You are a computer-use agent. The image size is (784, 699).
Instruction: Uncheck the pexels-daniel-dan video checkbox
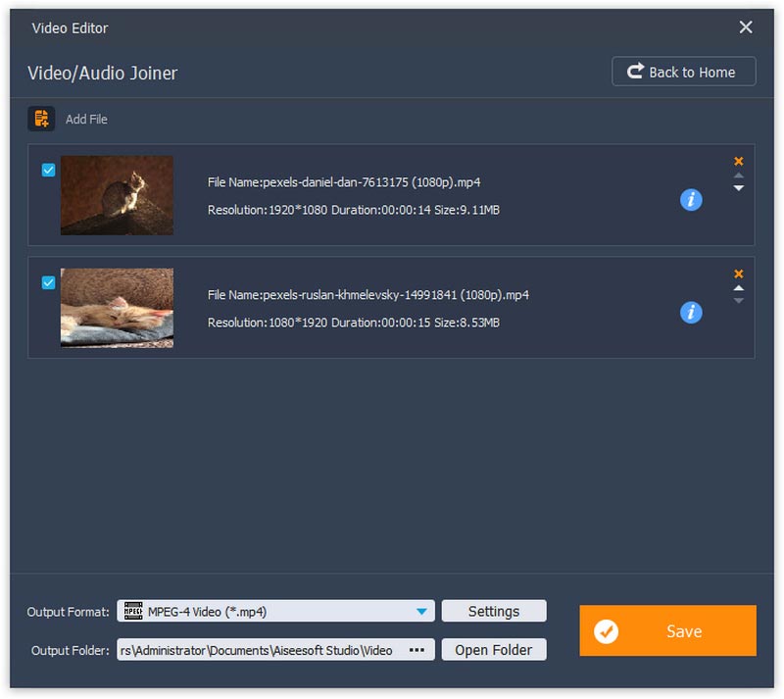click(x=49, y=171)
